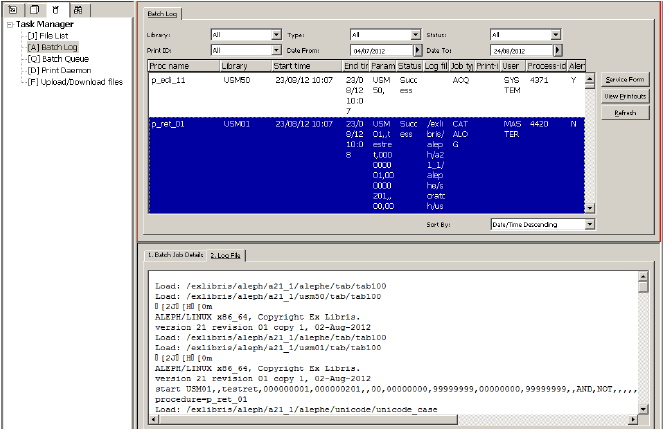Viewport: 664px width, 434px height.
Task: Click the log file horizontal scrollbar thumb
Action: [x=308, y=420]
